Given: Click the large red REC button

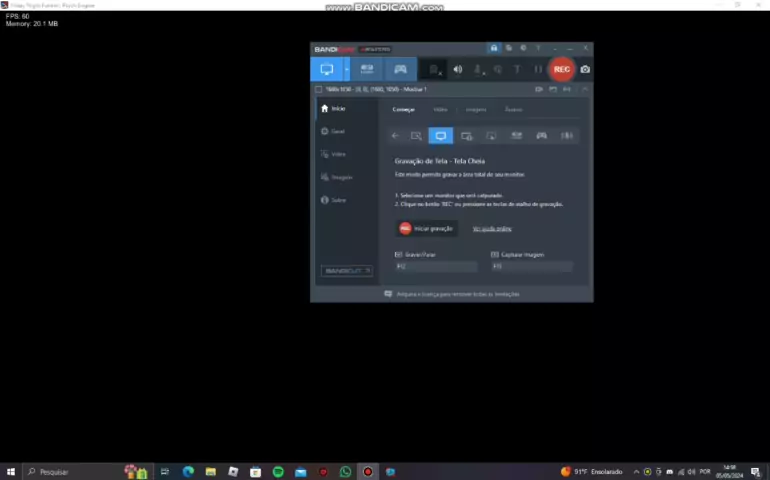Looking at the screenshot, I should click(562, 69).
